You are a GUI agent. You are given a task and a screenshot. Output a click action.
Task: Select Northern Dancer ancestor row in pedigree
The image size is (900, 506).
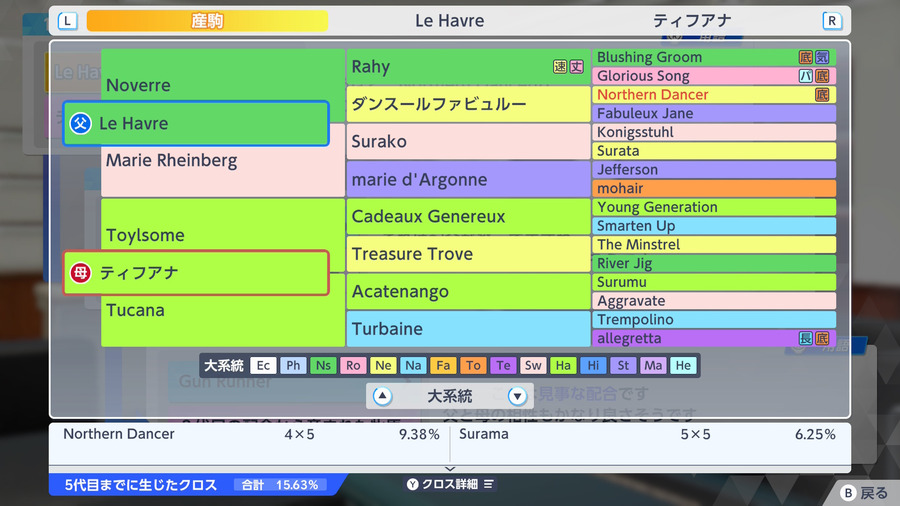point(714,95)
